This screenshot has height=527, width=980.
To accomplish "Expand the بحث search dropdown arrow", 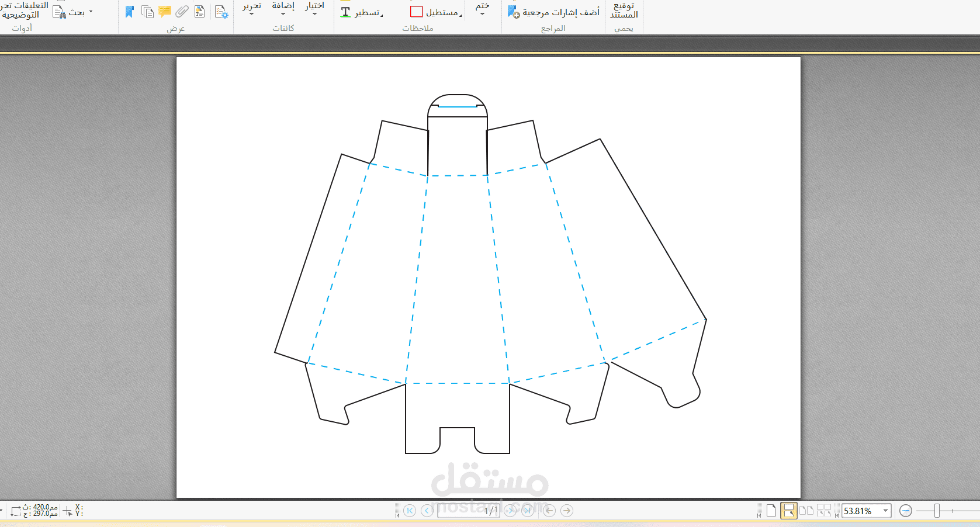I will pos(91,12).
